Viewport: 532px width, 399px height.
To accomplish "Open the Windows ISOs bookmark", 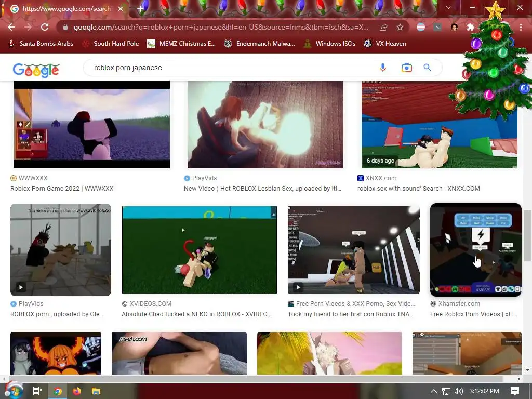I will pos(329,44).
